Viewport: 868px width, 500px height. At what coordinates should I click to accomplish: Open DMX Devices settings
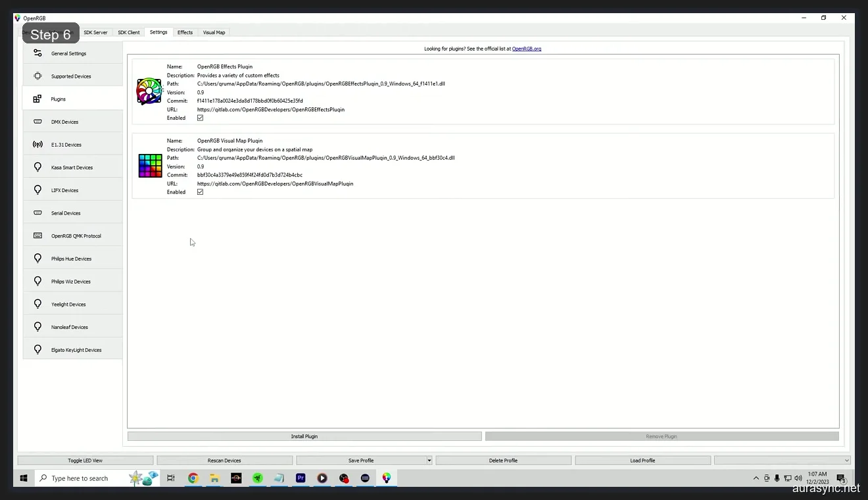64,121
